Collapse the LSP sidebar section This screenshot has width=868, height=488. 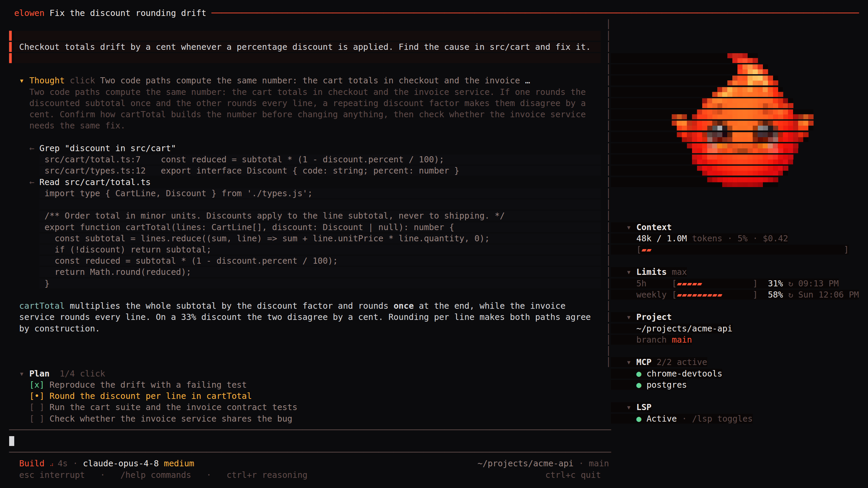point(629,407)
